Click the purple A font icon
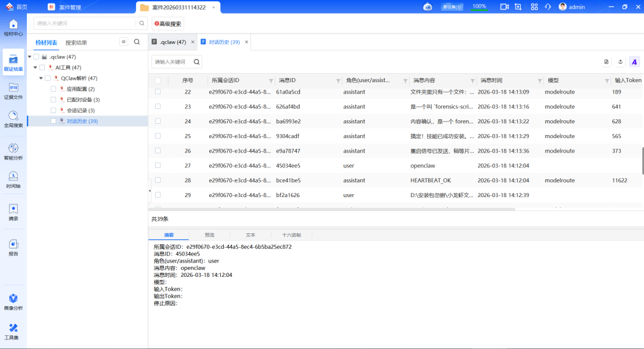644x349 pixels. click(634, 63)
